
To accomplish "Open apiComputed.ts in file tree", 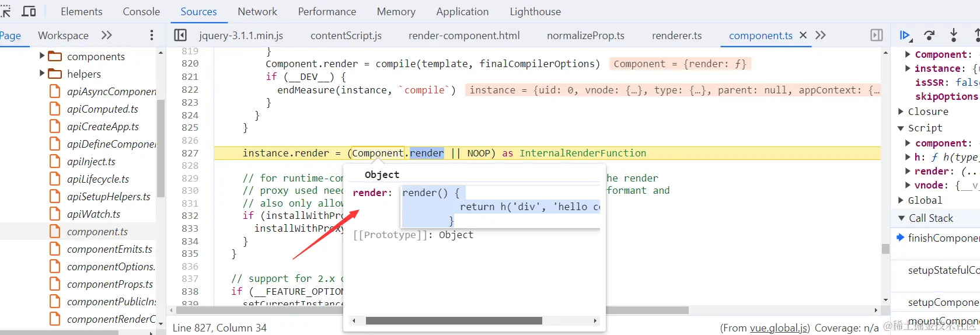I will (103, 109).
